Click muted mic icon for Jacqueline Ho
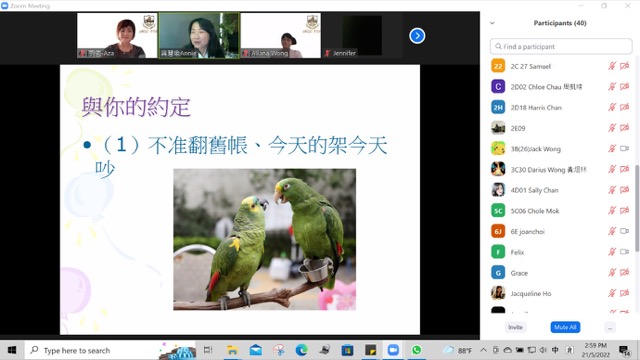 click(612, 293)
